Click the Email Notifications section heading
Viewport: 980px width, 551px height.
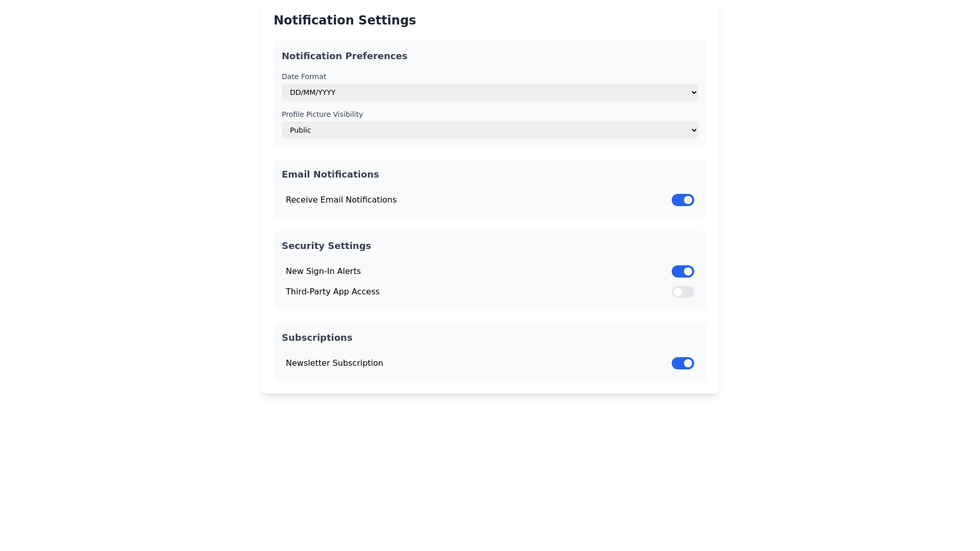click(330, 174)
